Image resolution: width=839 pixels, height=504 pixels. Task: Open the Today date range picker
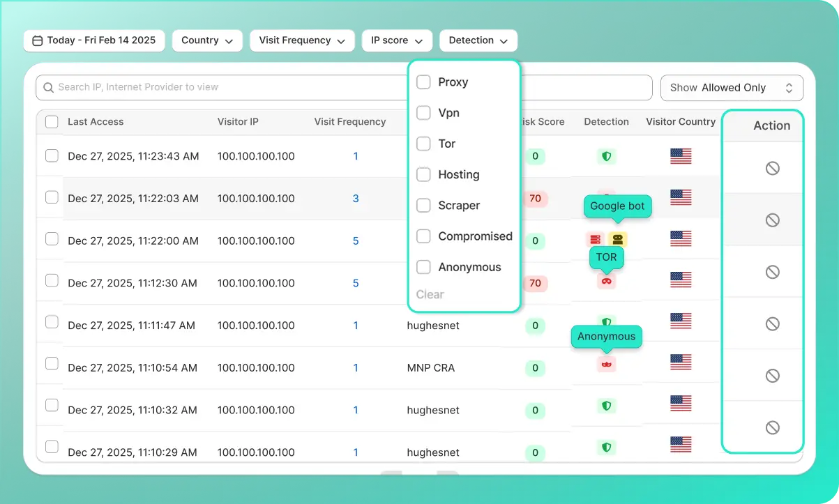click(94, 40)
